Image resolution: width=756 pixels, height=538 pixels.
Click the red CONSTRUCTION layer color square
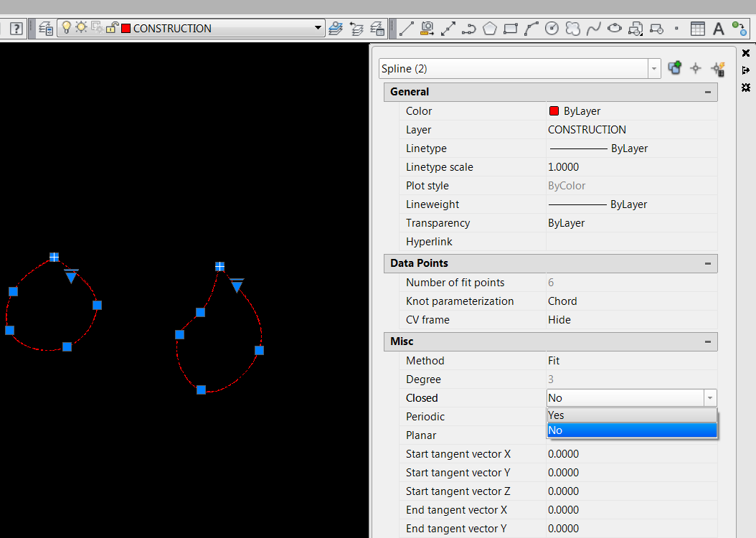pos(126,29)
